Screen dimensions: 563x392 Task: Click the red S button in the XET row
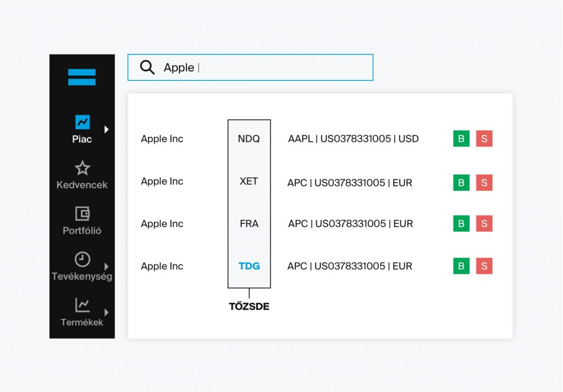(484, 183)
